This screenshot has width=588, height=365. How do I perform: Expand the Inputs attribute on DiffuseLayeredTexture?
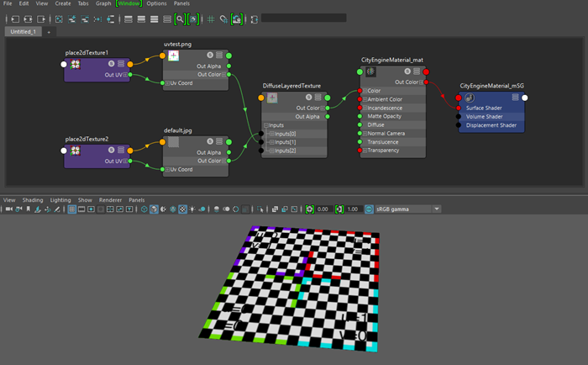point(265,125)
